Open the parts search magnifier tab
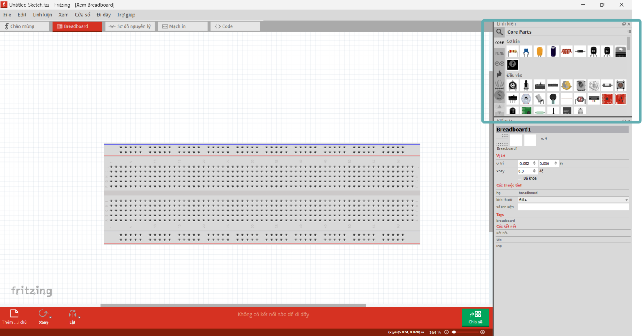Screen dimensions: 644x336 click(x=499, y=32)
